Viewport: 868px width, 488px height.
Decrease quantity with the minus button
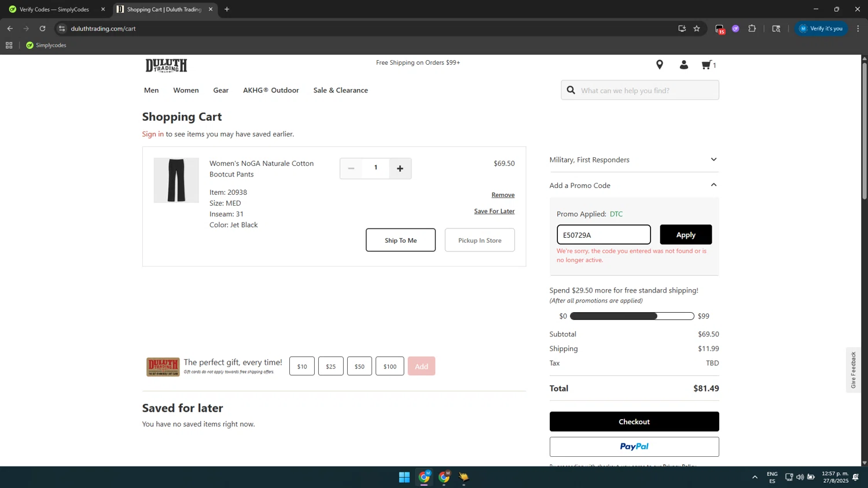[x=351, y=168]
